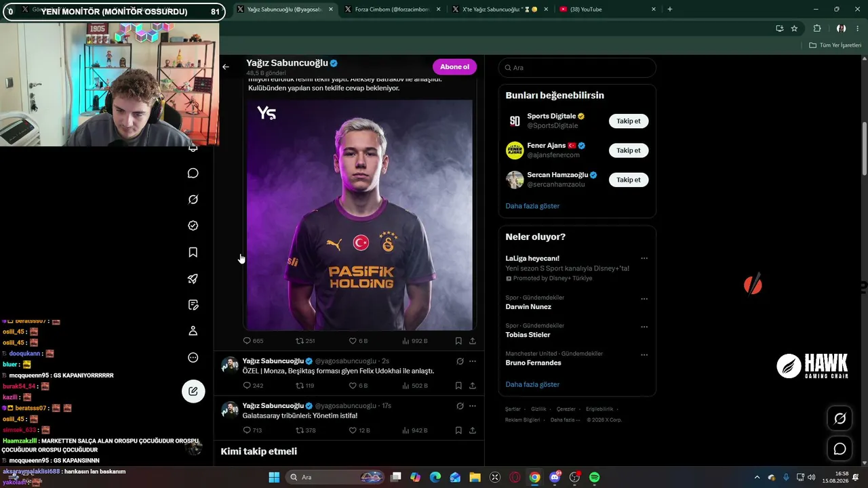Open the Chrome profile avatar
The height and width of the screenshot is (488, 868).
(841, 28)
